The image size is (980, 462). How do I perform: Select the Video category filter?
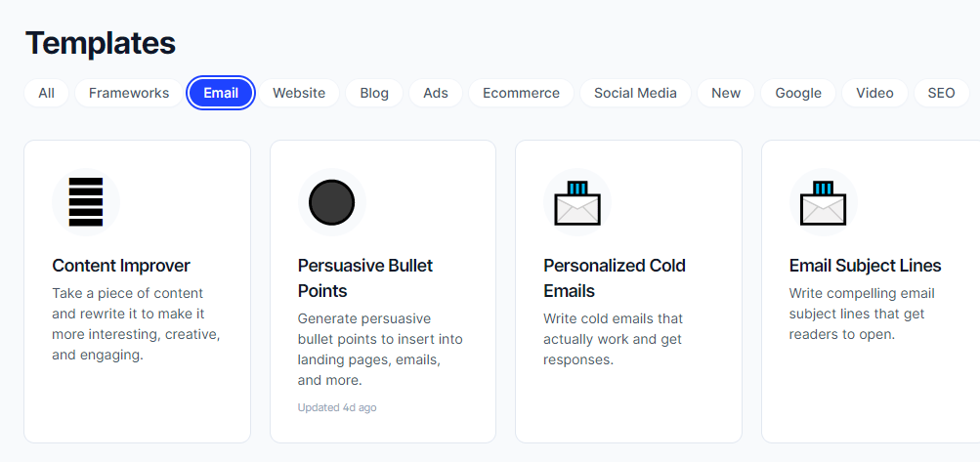point(874,93)
